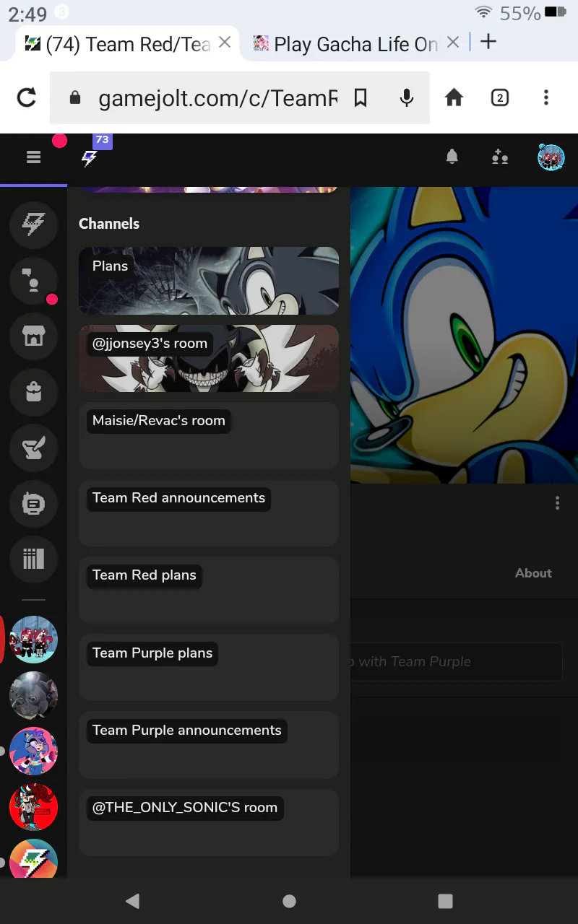
Task: Close the Team Red browser tab
Action: coord(225,43)
